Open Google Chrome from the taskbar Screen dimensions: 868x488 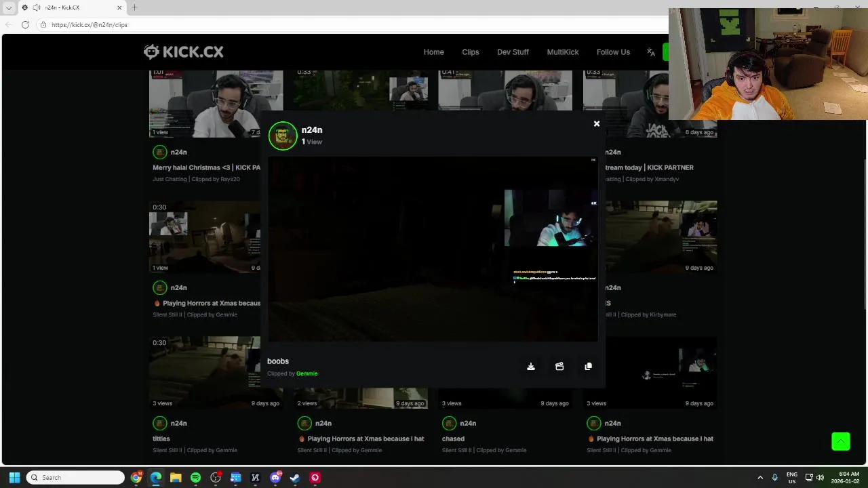(x=136, y=478)
